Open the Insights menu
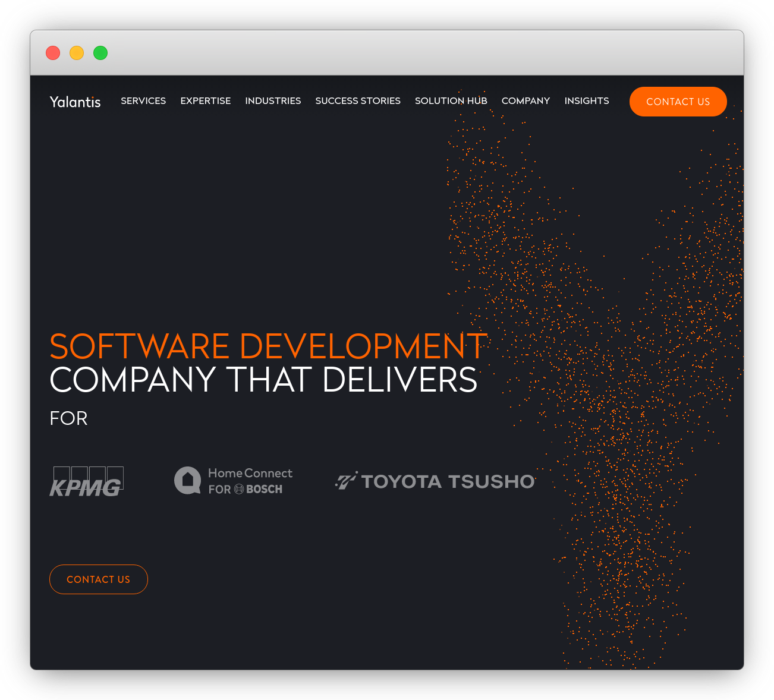The height and width of the screenshot is (700, 774). [587, 101]
